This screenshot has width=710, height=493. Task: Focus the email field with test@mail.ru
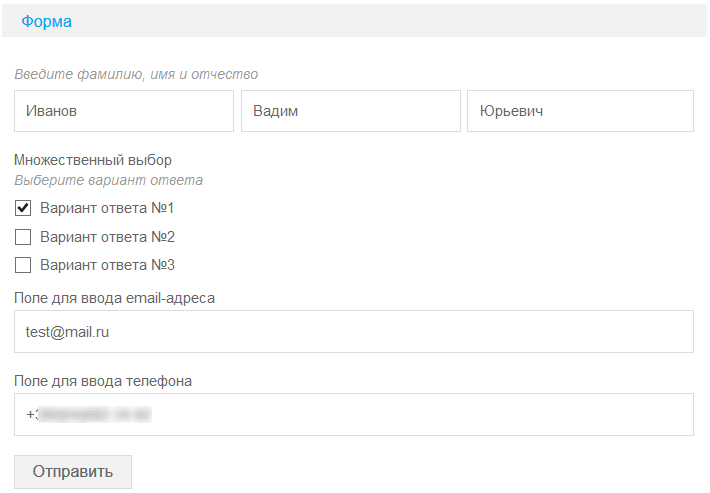pos(354,332)
